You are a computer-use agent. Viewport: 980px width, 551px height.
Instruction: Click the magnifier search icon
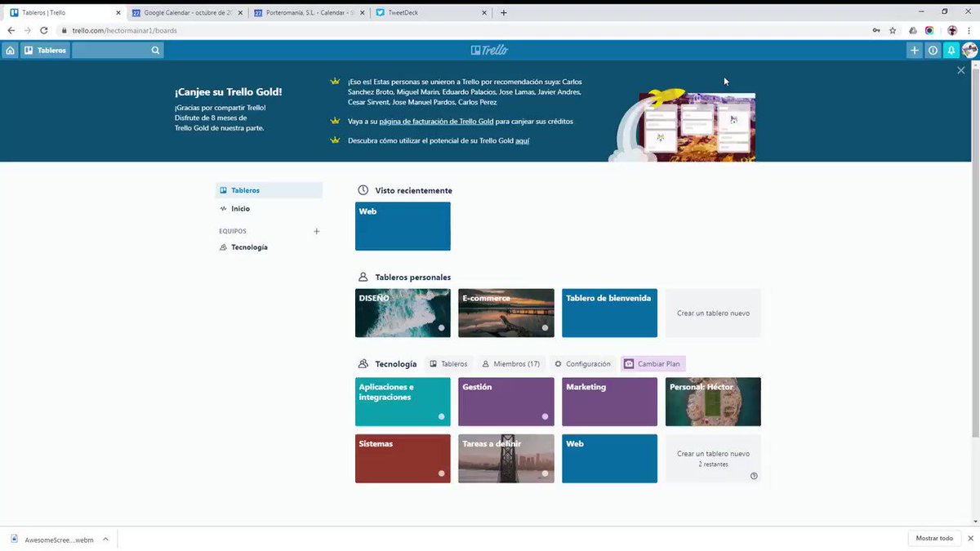tap(155, 50)
